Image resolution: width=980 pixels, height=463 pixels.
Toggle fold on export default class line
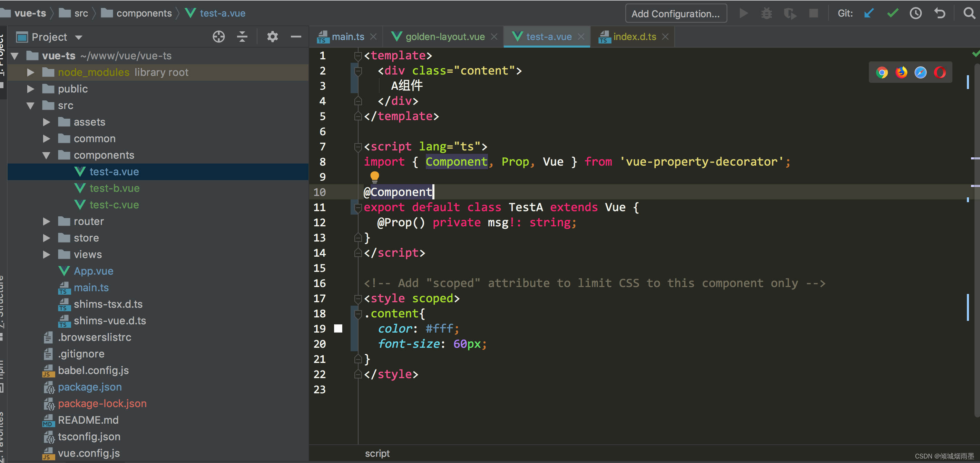[x=357, y=207]
